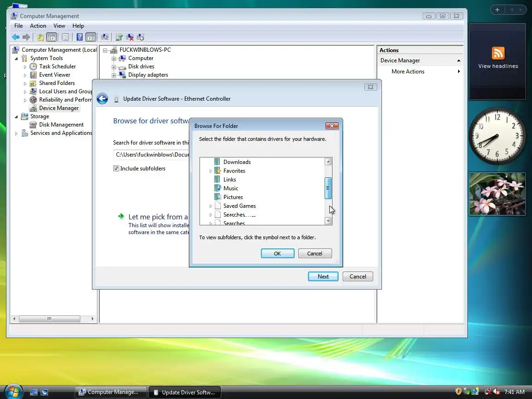Viewport: 532px width, 399px height.
Task: Click the muted volume tray icon
Action: coord(496,392)
